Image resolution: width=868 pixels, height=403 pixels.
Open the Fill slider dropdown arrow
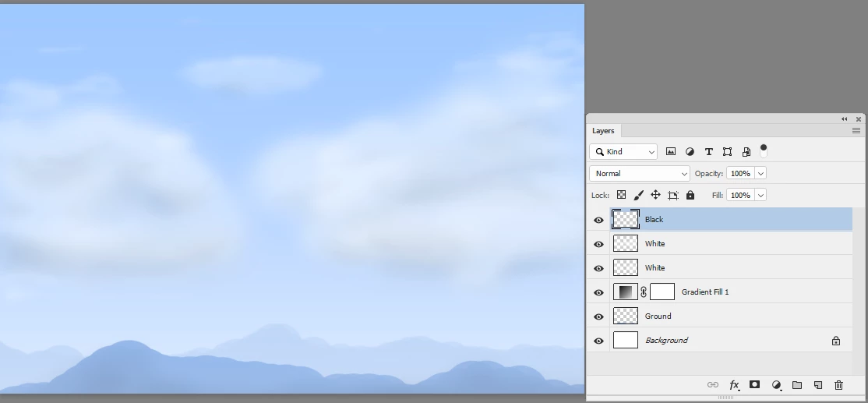pos(760,195)
